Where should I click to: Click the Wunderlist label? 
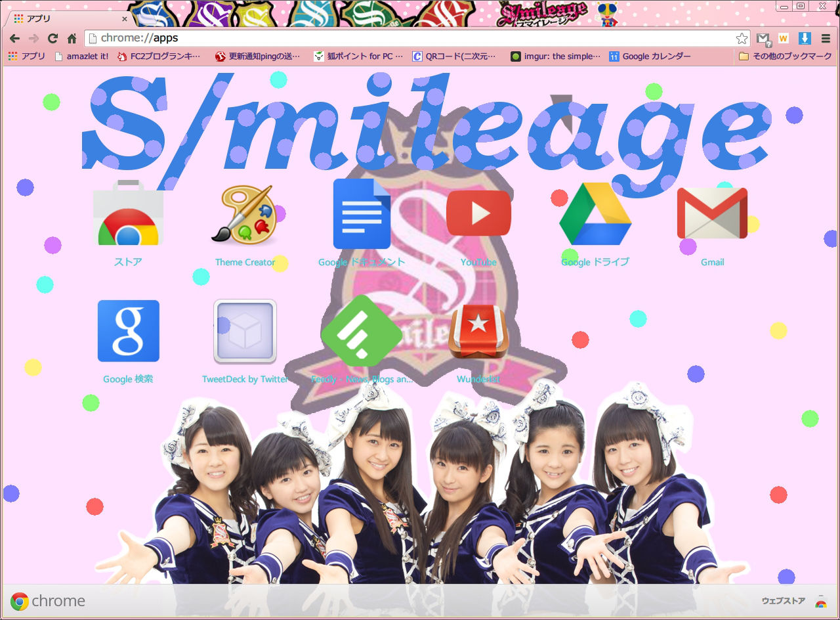pyautogui.click(x=478, y=379)
